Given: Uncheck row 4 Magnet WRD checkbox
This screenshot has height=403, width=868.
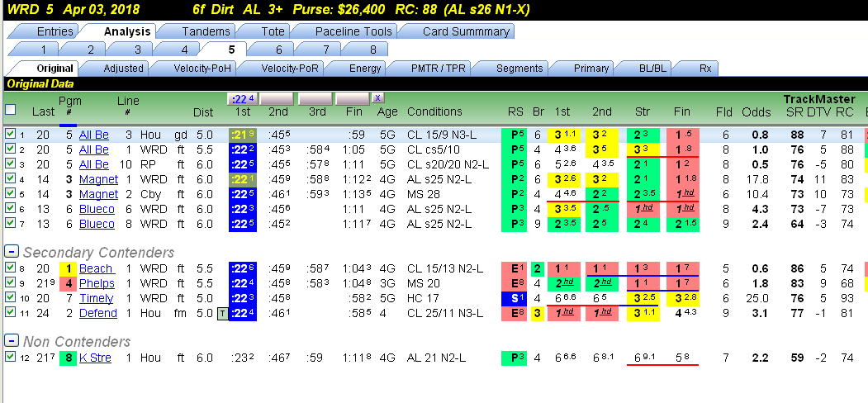Looking at the screenshot, I should [9, 179].
